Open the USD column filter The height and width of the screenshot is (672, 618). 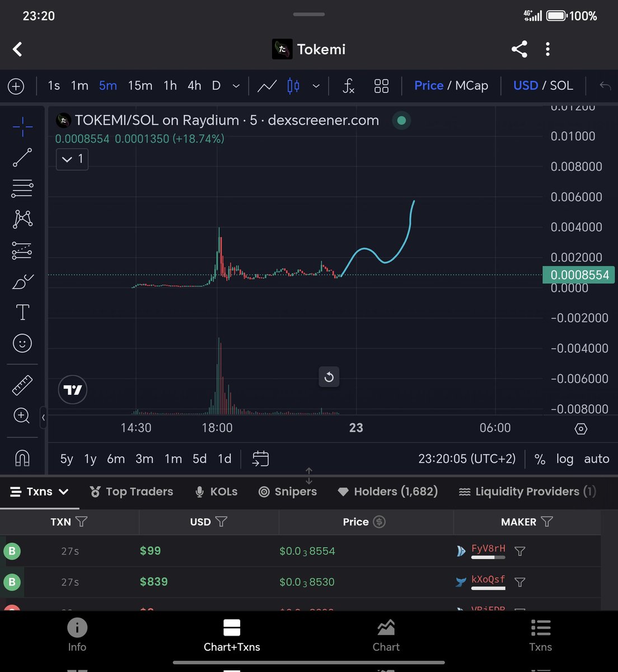point(221,522)
